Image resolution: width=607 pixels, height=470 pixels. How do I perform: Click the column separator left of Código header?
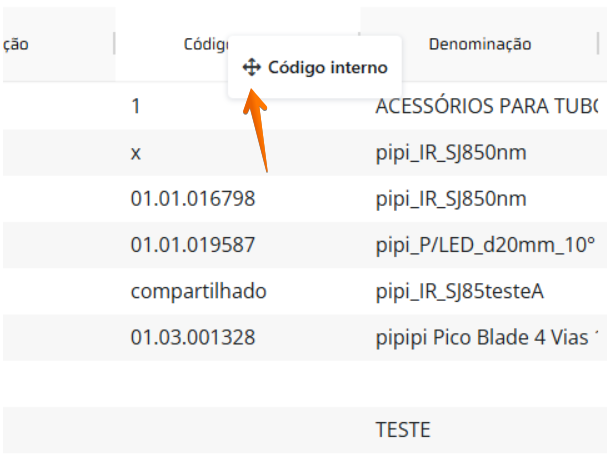[x=115, y=44]
